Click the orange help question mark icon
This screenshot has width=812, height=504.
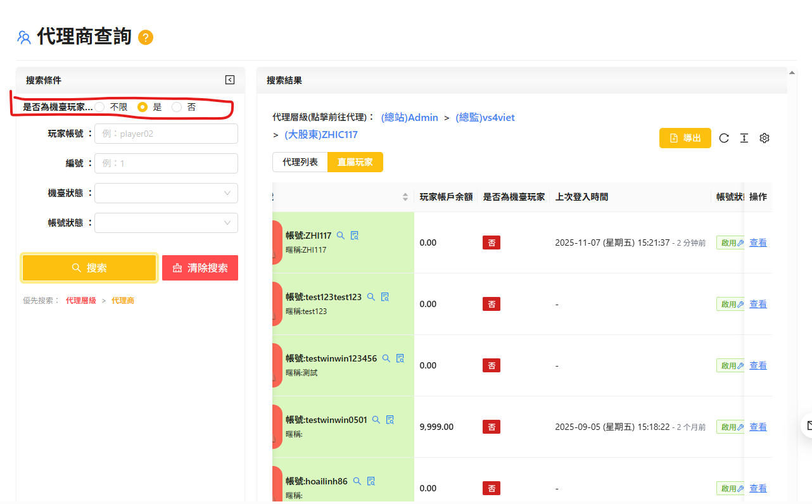click(x=146, y=37)
